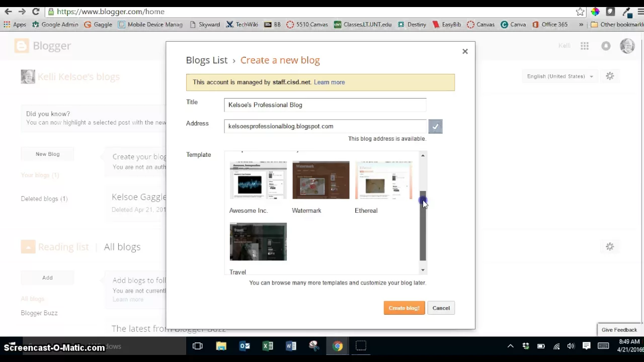644x362 pixels.
Task: Open the Chrome menu hamburger icon
Action: (x=640, y=11)
